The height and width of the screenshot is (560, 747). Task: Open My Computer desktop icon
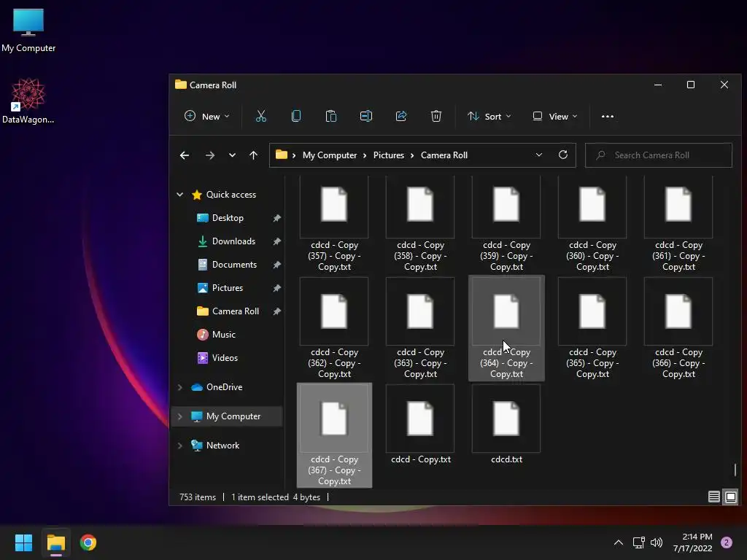coord(28,31)
